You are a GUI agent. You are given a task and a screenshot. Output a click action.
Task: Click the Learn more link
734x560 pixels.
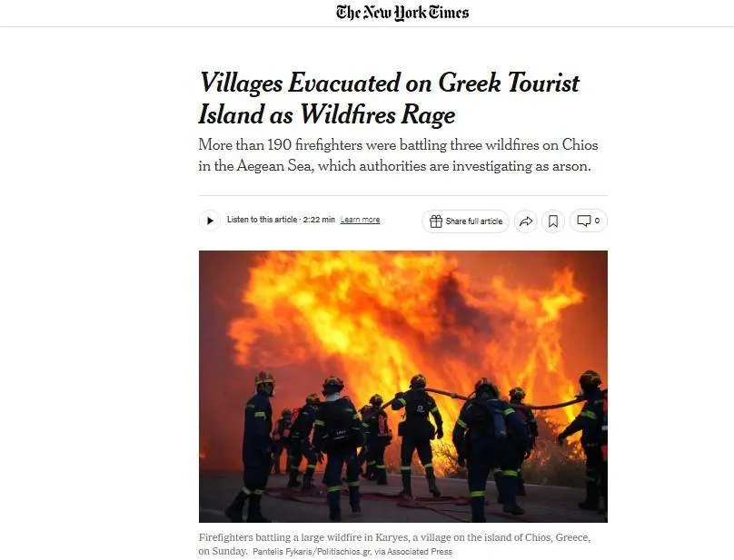point(360,220)
